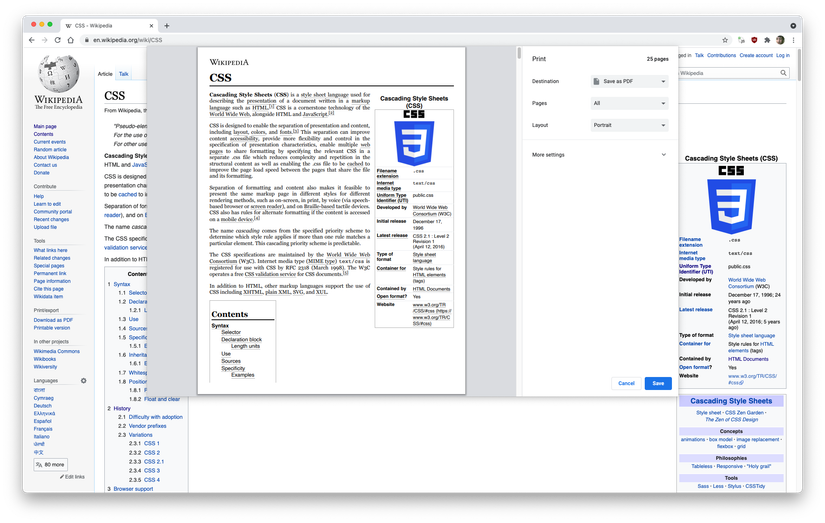
Task: Open the Destination Save as PDF dropdown
Action: [x=630, y=82]
